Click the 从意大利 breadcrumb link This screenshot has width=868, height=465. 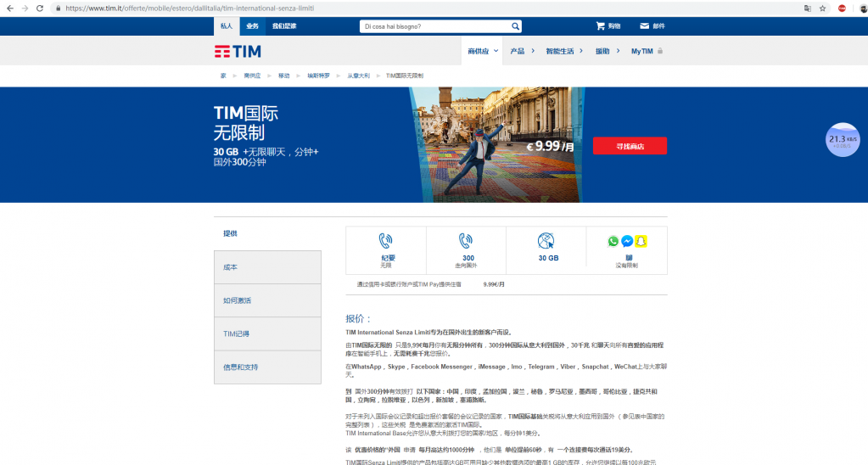coord(358,76)
